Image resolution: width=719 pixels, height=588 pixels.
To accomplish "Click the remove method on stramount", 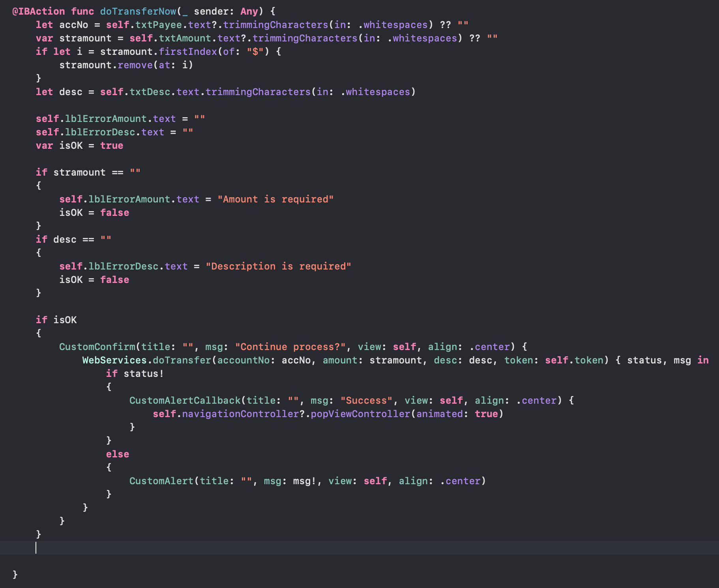I will pyautogui.click(x=135, y=65).
